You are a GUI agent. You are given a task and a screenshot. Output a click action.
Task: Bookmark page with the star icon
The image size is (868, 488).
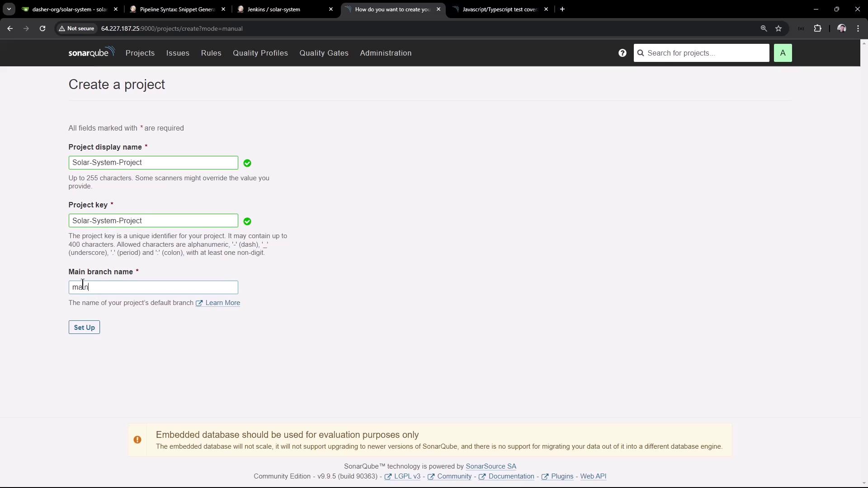778,28
